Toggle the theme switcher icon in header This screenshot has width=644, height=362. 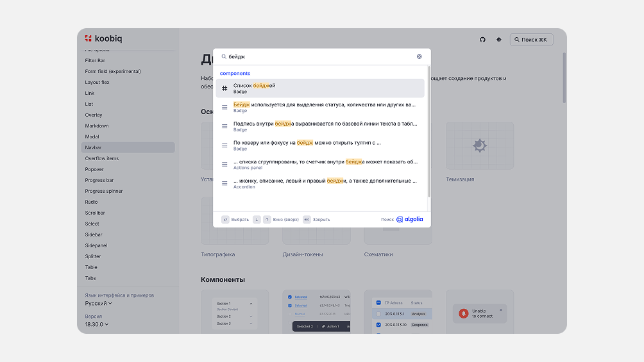coord(498,40)
